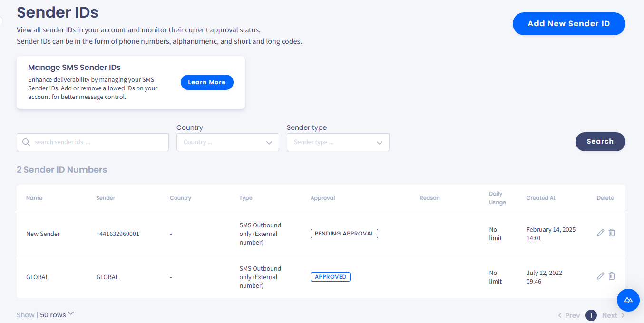This screenshot has height=323, width=644.
Task: Open the floating support chat widget
Action: tap(628, 300)
